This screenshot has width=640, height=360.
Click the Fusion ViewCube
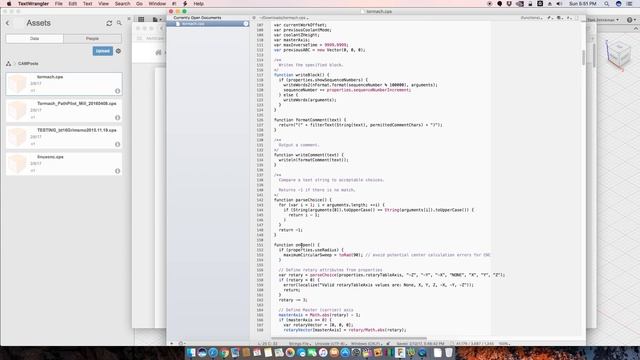[x=619, y=55]
